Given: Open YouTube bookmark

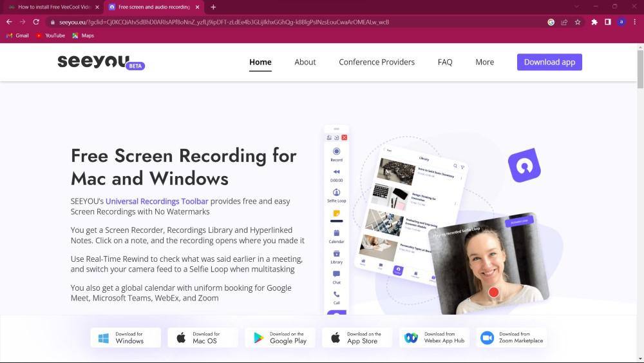Looking at the screenshot, I should 50,35.
